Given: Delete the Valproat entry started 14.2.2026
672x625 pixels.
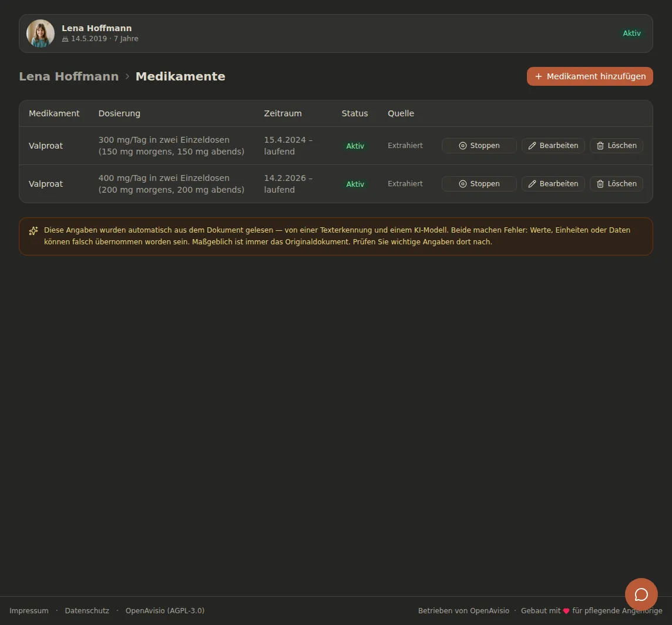Looking at the screenshot, I should 616,184.
